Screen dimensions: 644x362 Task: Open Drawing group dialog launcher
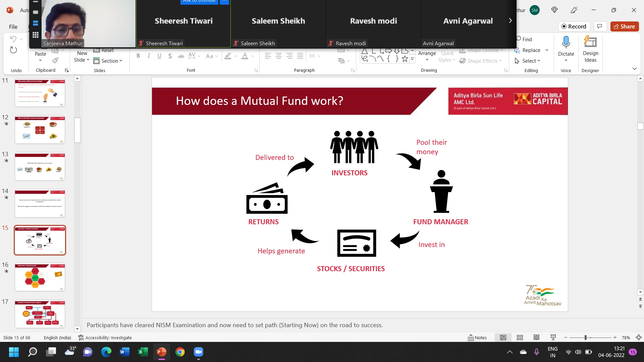(x=506, y=70)
